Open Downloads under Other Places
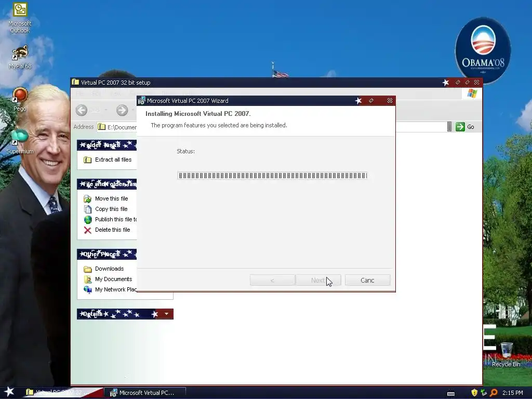 point(109,269)
